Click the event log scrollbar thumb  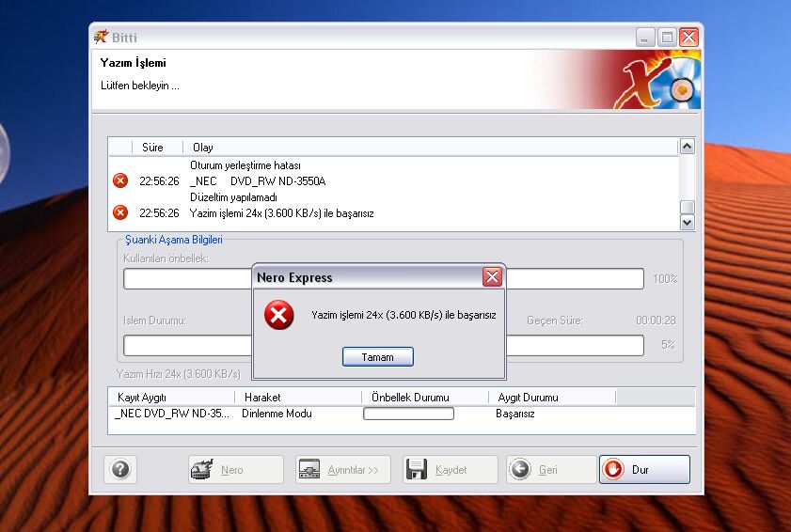click(x=688, y=207)
